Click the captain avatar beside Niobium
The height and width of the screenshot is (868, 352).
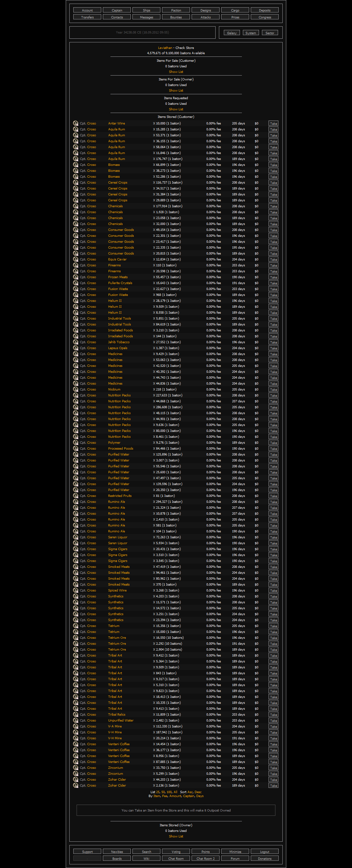coord(76,389)
